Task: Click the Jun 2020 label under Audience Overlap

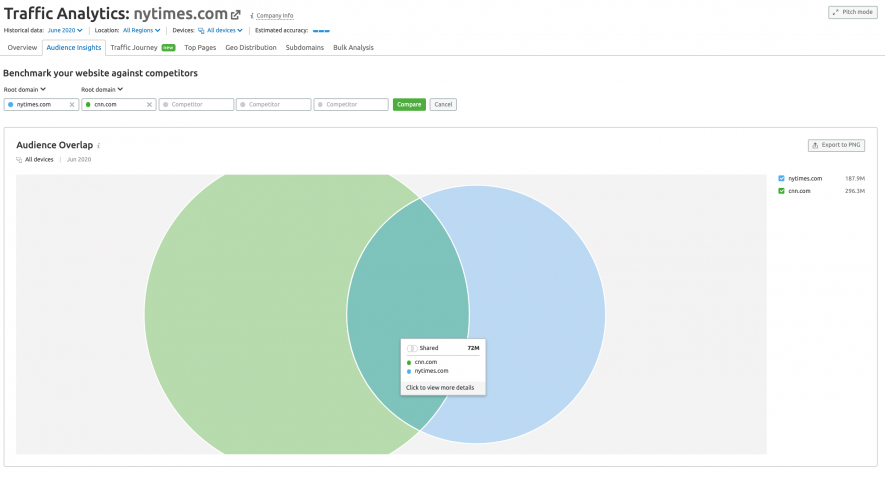Action: tap(79, 160)
